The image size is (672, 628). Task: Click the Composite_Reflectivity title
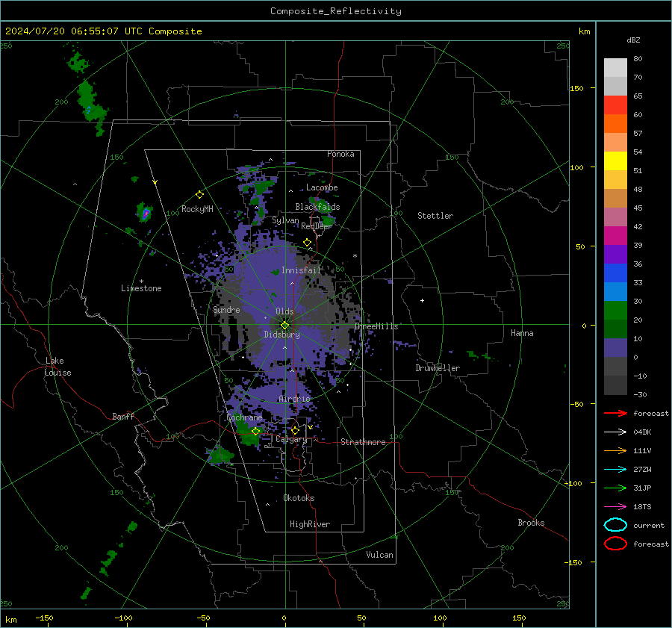click(336, 11)
